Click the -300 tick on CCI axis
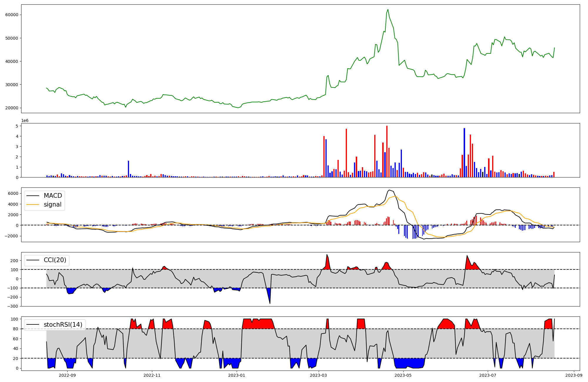The image size is (588, 382). coord(13,306)
